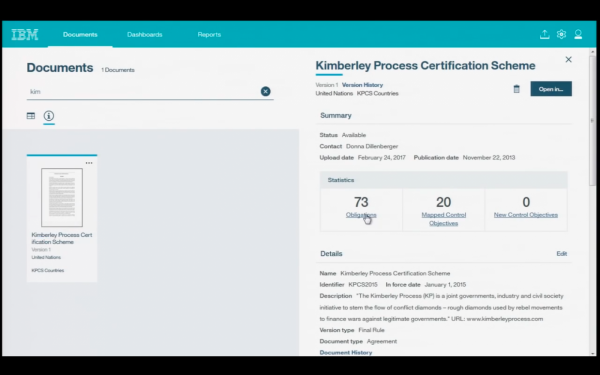The image size is (600, 375).
Task: Open the upload icon in header
Action: (545, 34)
